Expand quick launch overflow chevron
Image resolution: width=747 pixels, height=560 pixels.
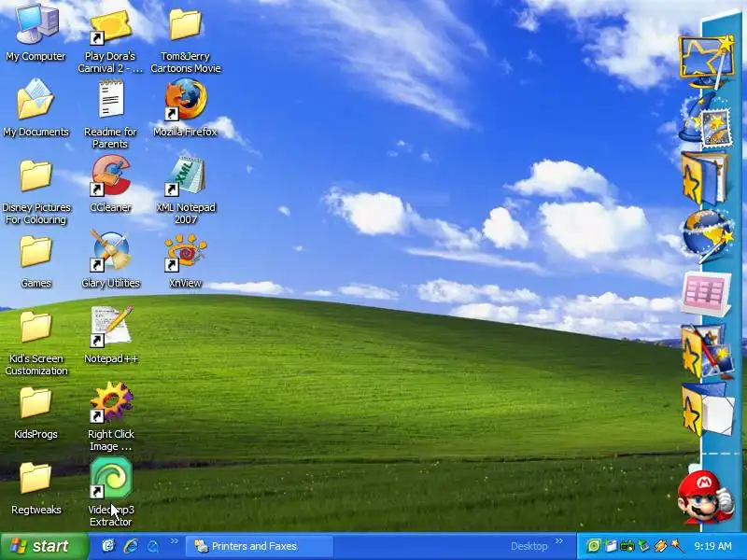175,541
